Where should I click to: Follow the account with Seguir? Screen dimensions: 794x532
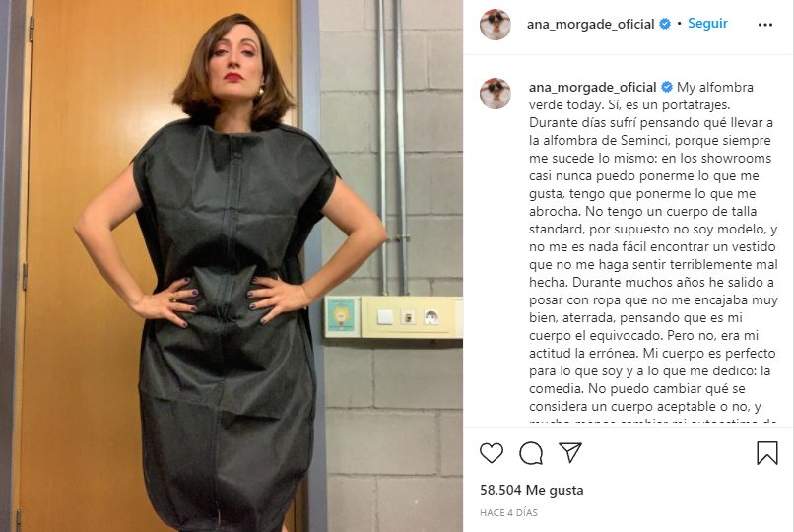(x=707, y=24)
